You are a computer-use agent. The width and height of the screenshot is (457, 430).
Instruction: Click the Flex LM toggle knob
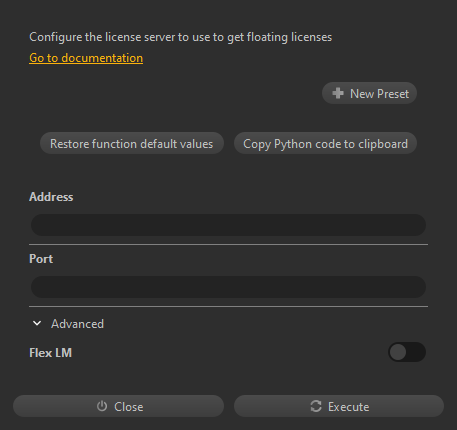[398, 352]
